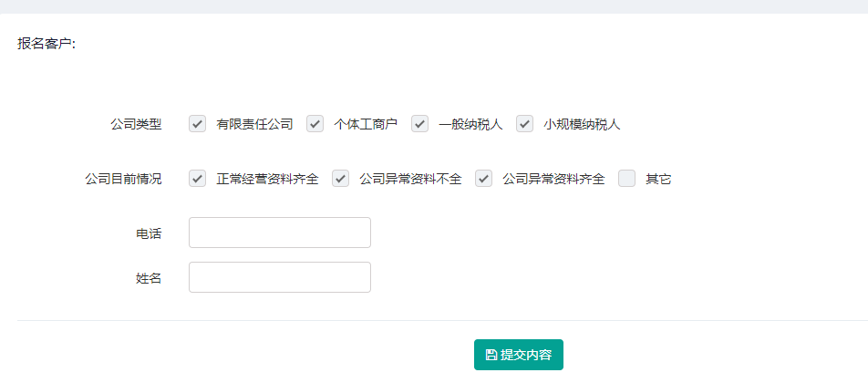
Task: Deselect the 小规模纳税人 checkbox
Action: point(525,124)
